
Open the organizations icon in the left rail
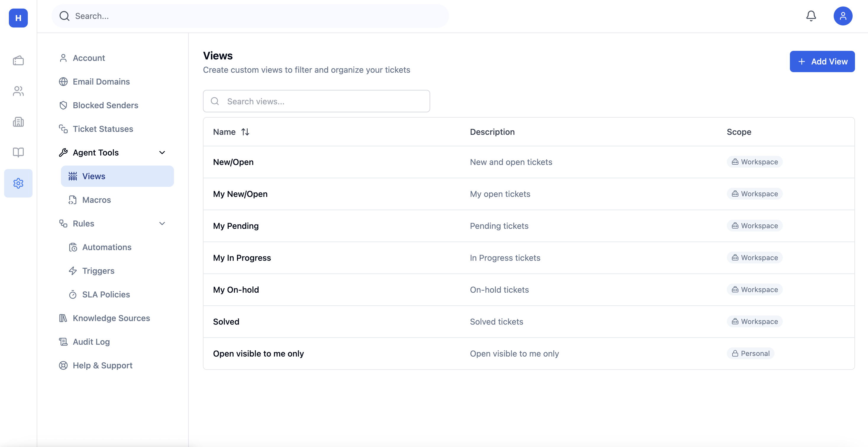tap(18, 122)
